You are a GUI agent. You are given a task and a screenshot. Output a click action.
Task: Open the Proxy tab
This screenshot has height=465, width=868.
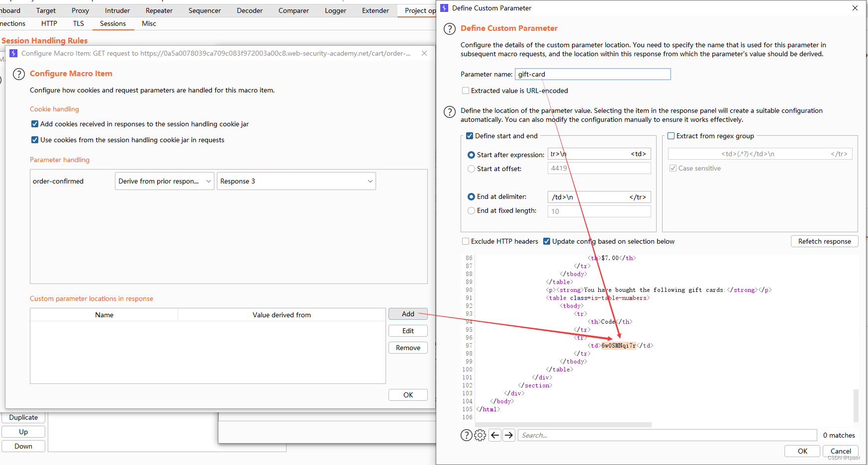pos(80,10)
